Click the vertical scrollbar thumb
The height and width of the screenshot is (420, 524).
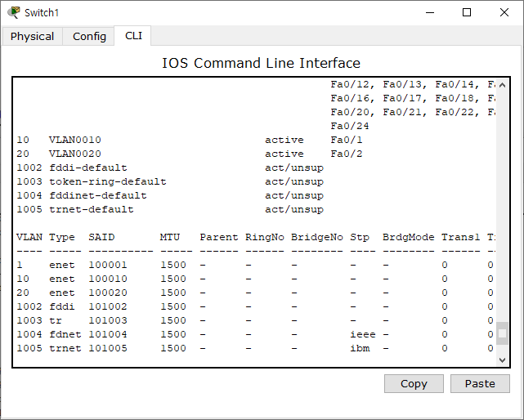502,333
